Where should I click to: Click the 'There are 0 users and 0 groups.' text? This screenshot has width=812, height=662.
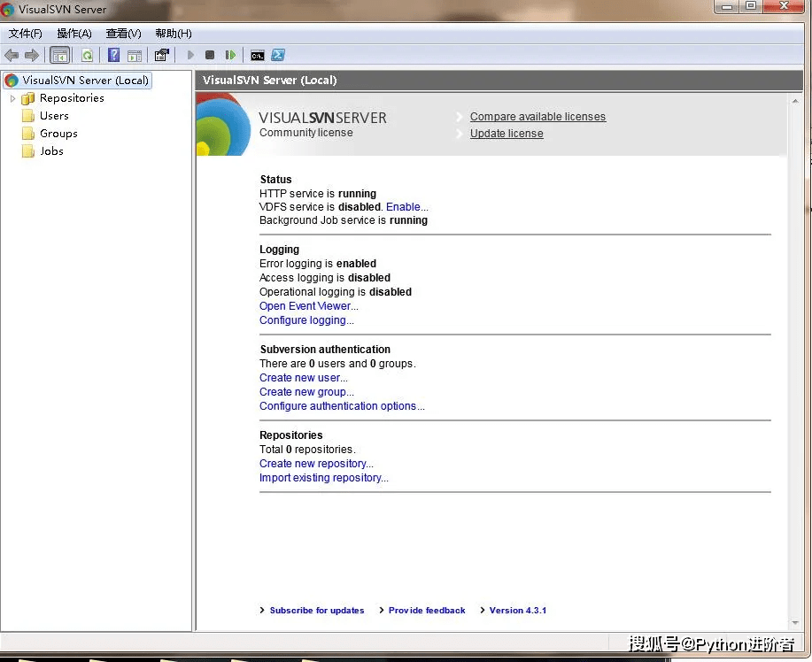tap(337, 364)
